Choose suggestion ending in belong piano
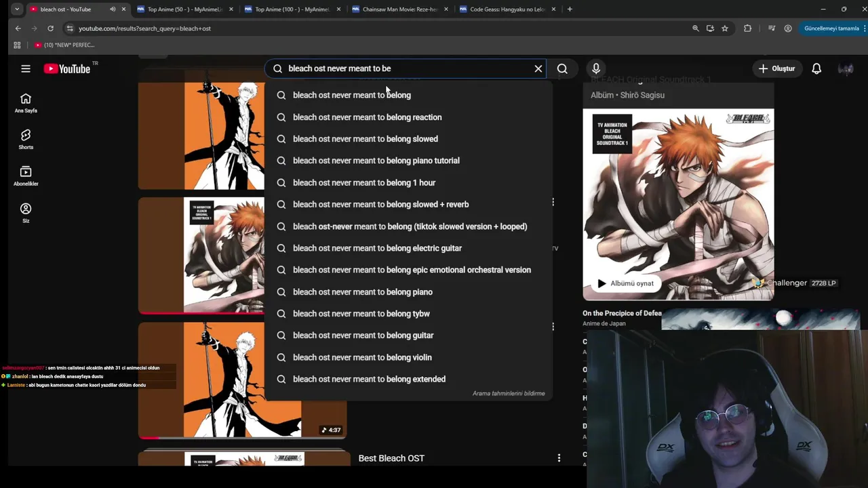 coord(409,291)
